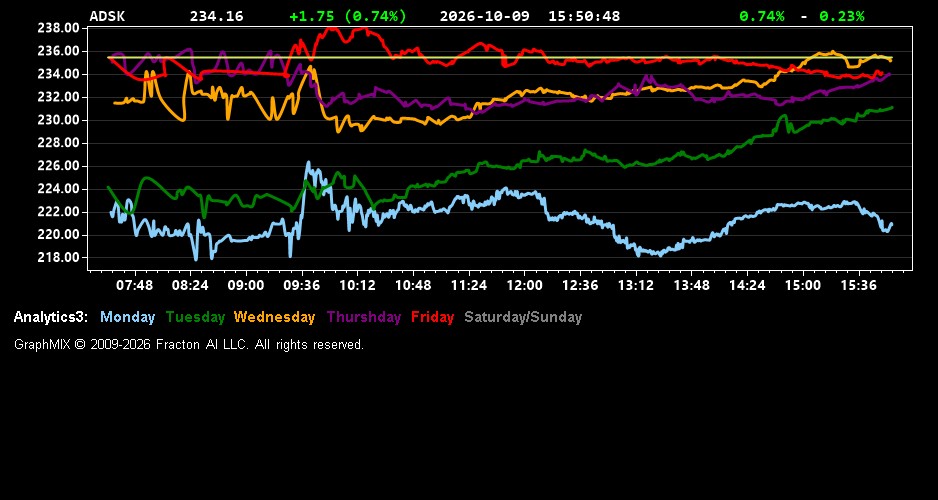The image size is (938, 500).
Task: Select Monday in the legend
Action: tap(127, 317)
